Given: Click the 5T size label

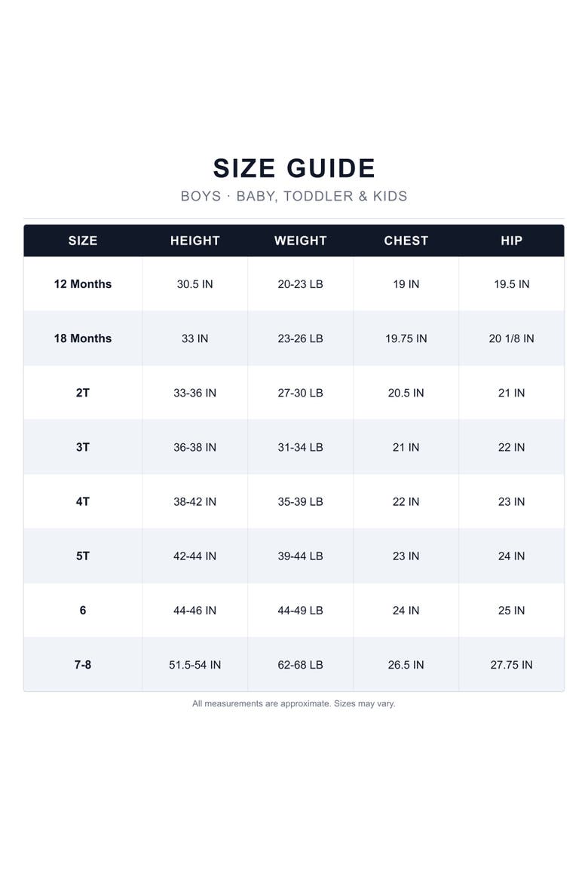Looking at the screenshot, I should pyautogui.click(x=83, y=556).
